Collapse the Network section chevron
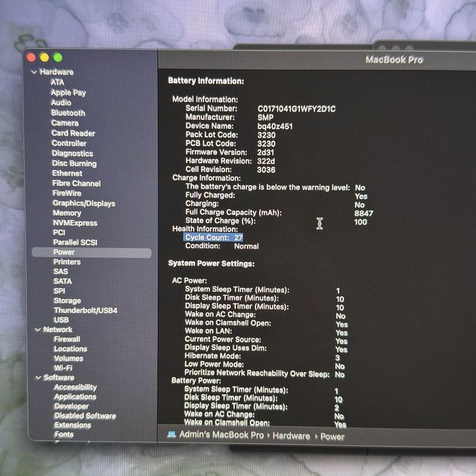This screenshot has height=476, width=476. click(38, 330)
